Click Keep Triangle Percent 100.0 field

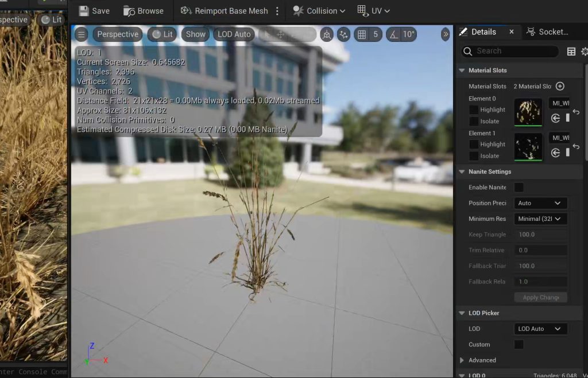coord(540,235)
